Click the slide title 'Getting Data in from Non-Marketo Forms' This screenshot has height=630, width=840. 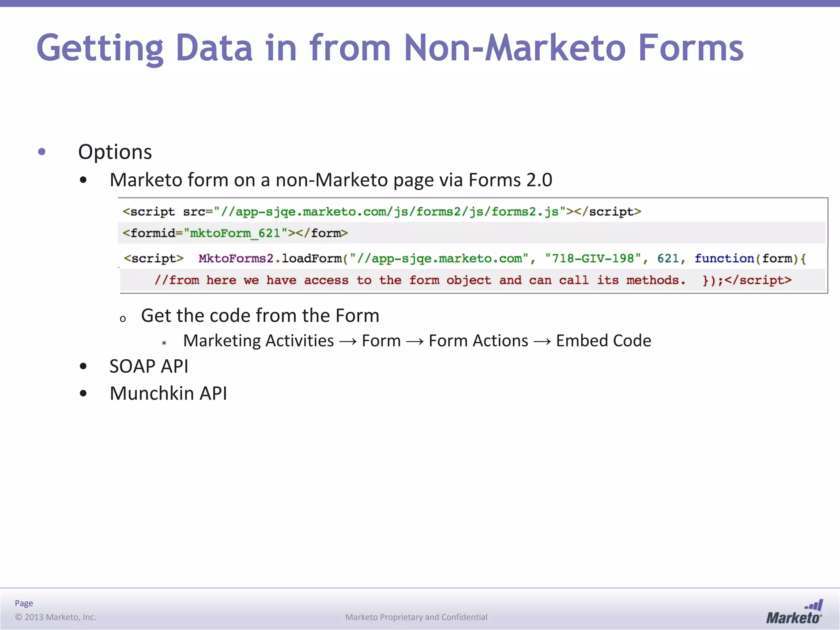point(390,49)
